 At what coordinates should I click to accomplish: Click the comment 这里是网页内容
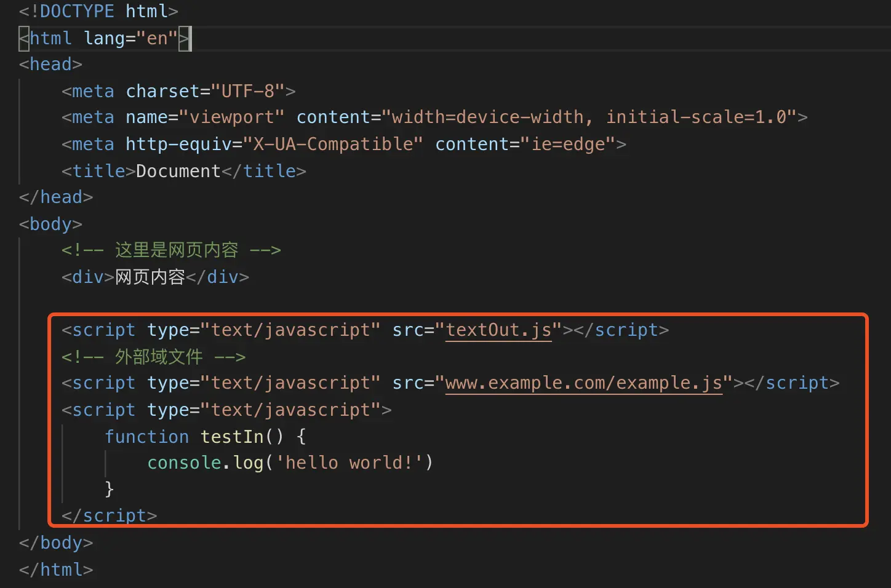(x=171, y=250)
